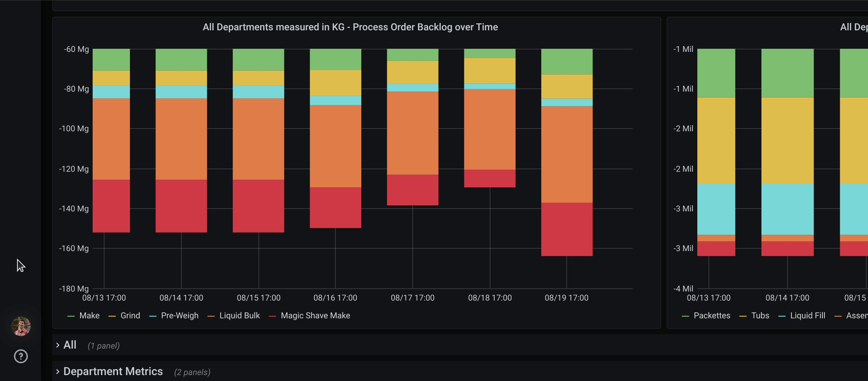
Task: Select the red bar segment on 08/19
Action: 566,230
